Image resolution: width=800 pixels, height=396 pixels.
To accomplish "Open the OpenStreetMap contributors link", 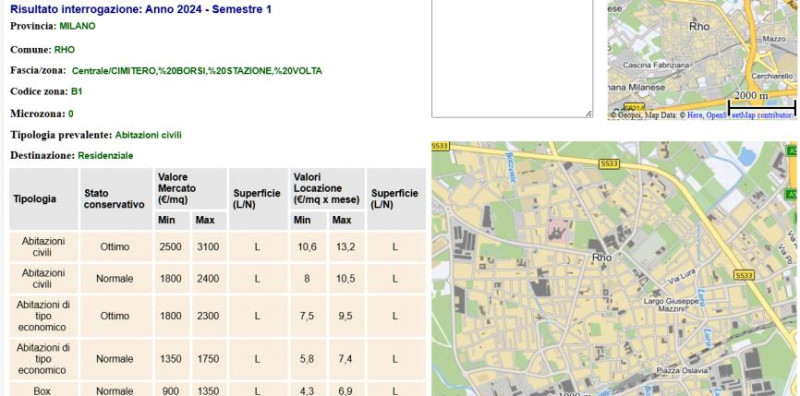I will point(749,116).
